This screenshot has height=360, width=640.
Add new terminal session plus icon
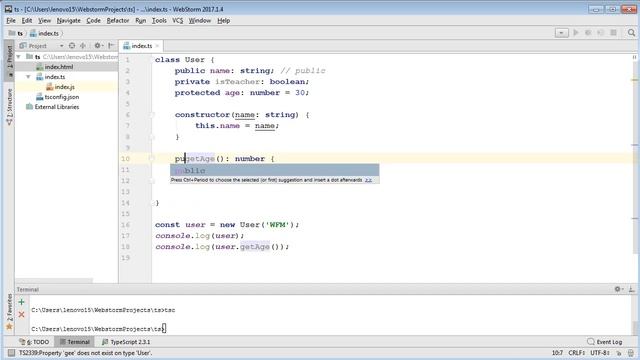[x=21, y=302]
